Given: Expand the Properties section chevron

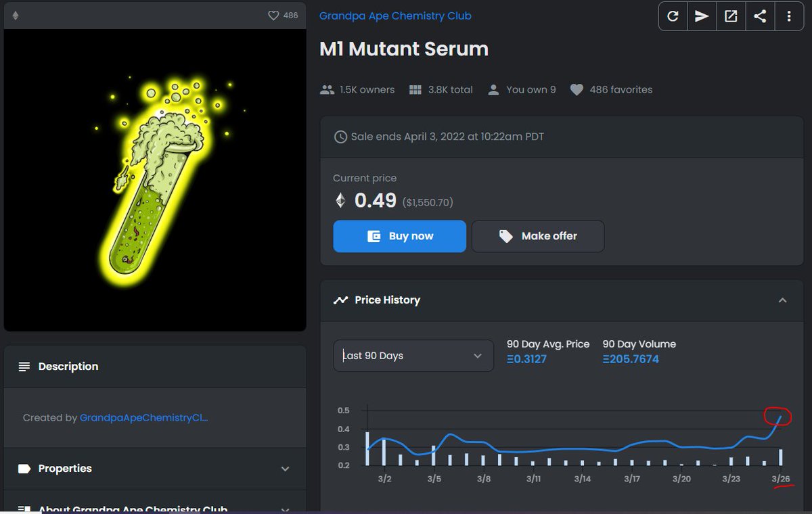Looking at the screenshot, I should click(x=285, y=469).
